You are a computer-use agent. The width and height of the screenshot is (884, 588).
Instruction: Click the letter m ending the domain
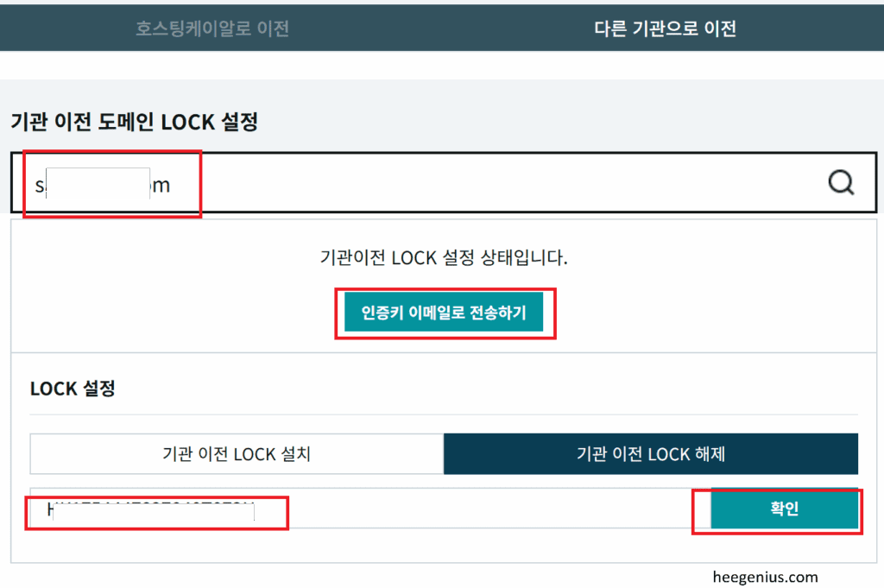pos(161,185)
